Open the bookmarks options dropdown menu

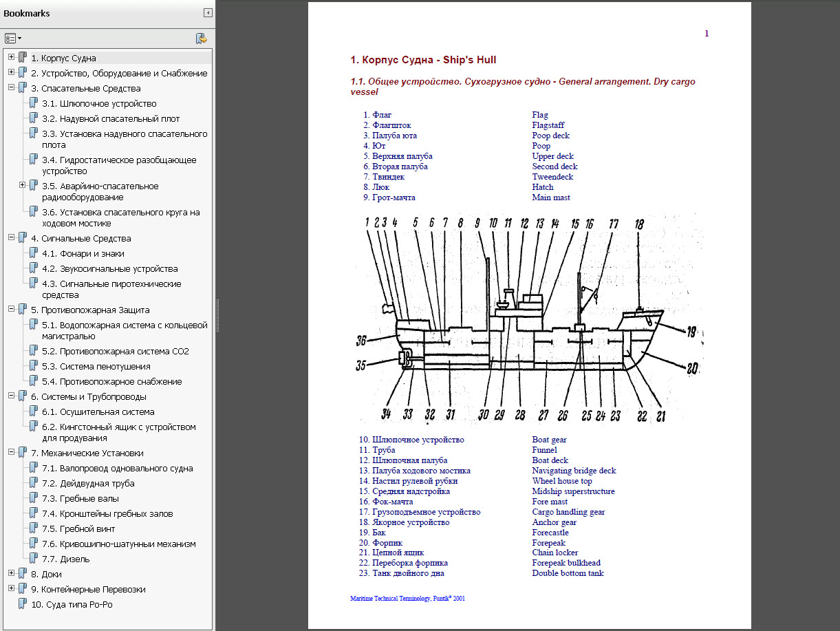13,39
